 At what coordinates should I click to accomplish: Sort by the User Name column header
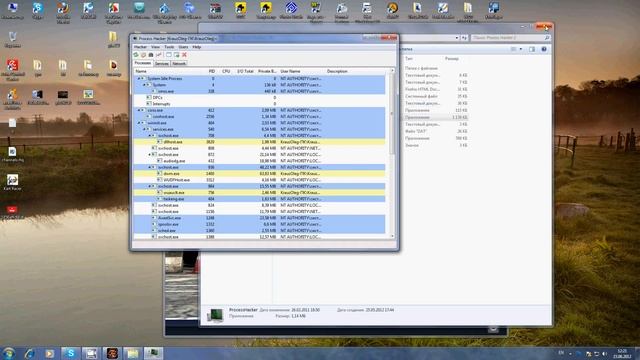[291, 71]
